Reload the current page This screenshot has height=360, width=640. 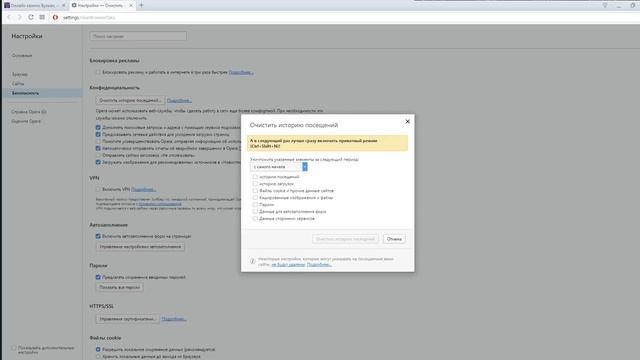pos(31,17)
